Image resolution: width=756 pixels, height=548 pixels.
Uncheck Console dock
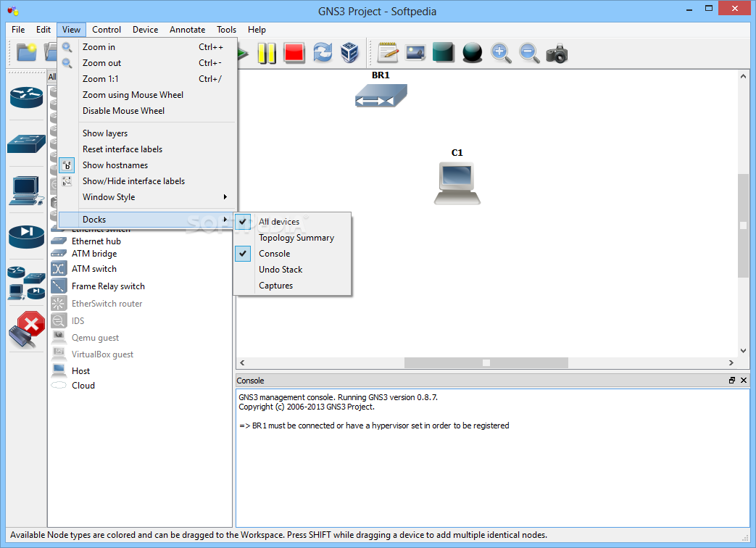pyautogui.click(x=292, y=254)
